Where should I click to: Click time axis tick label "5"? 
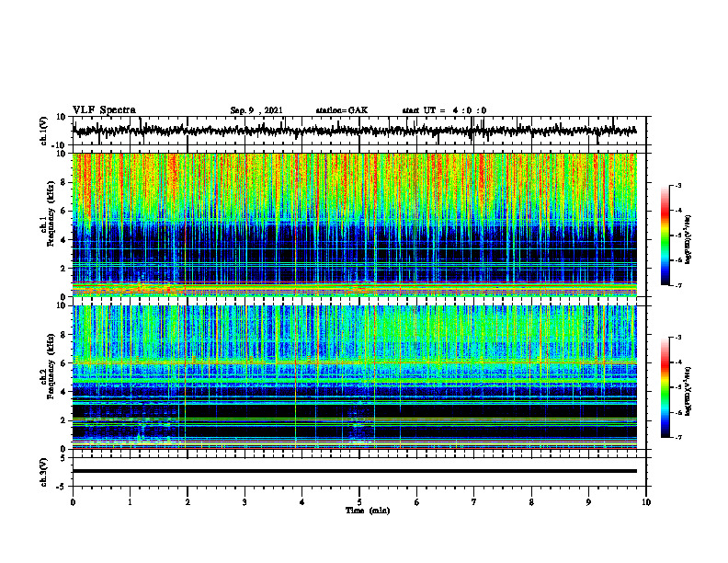tap(359, 502)
